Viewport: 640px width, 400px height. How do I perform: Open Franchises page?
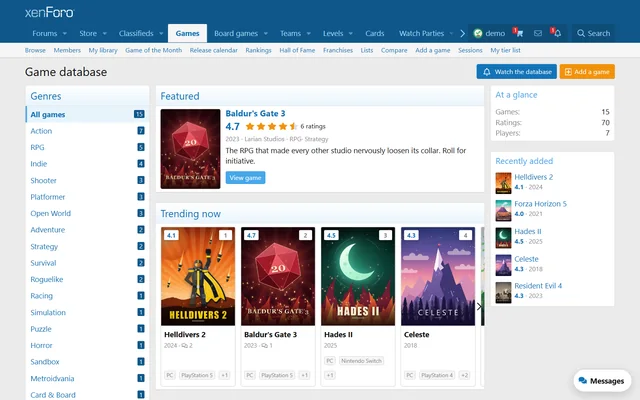click(x=338, y=50)
